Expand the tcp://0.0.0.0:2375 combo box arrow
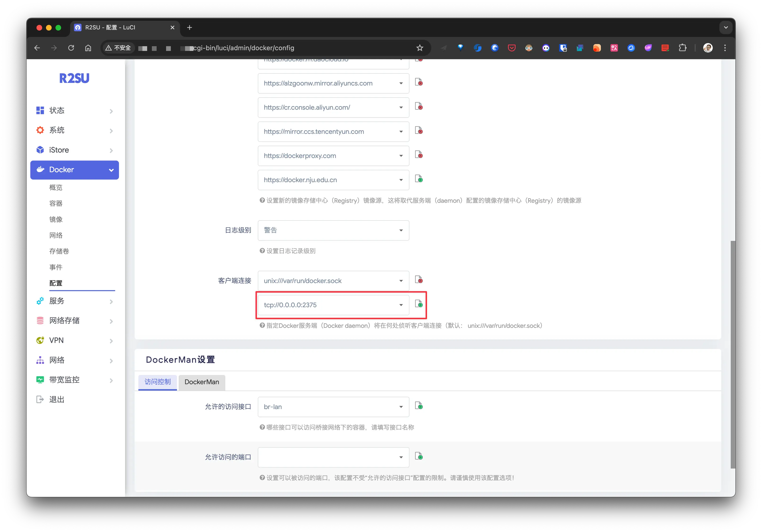The width and height of the screenshot is (762, 532). (401, 305)
